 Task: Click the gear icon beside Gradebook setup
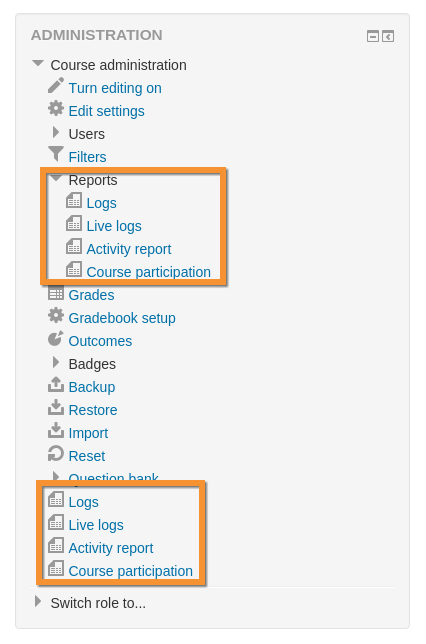[x=56, y=316]
